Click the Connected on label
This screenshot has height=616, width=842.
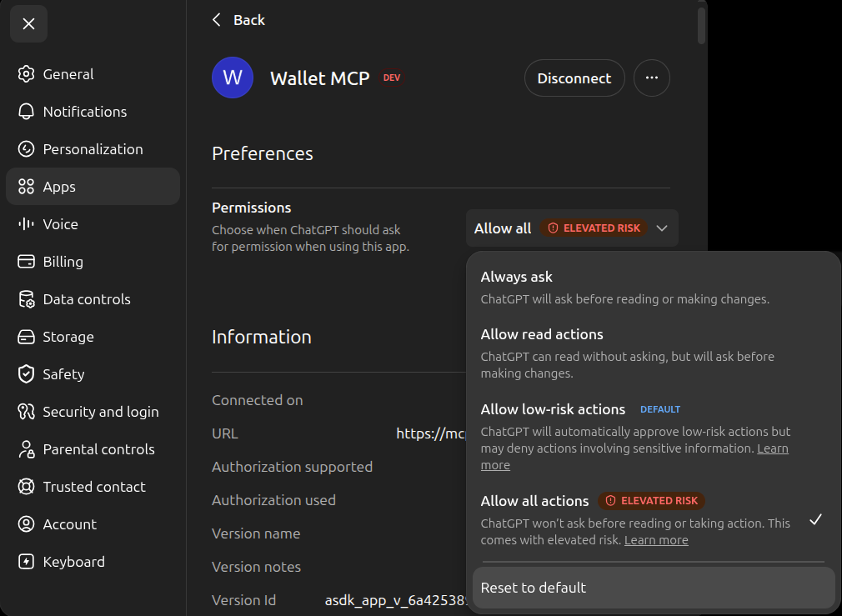tap(258, 400)
